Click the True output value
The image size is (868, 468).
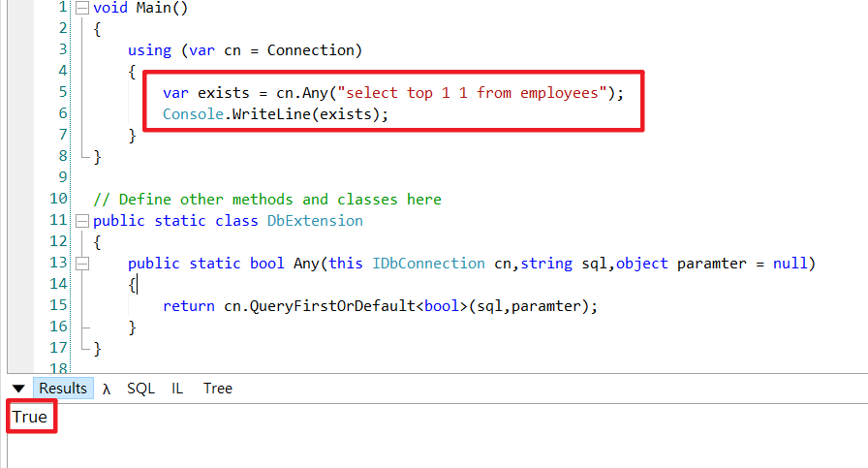tap(29, 417)
